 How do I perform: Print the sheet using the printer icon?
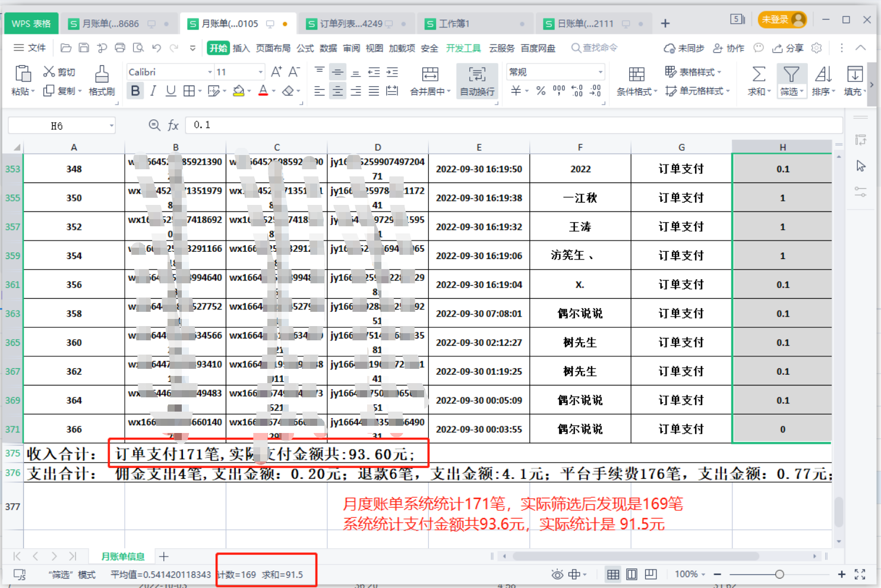(x=120, y=48)
